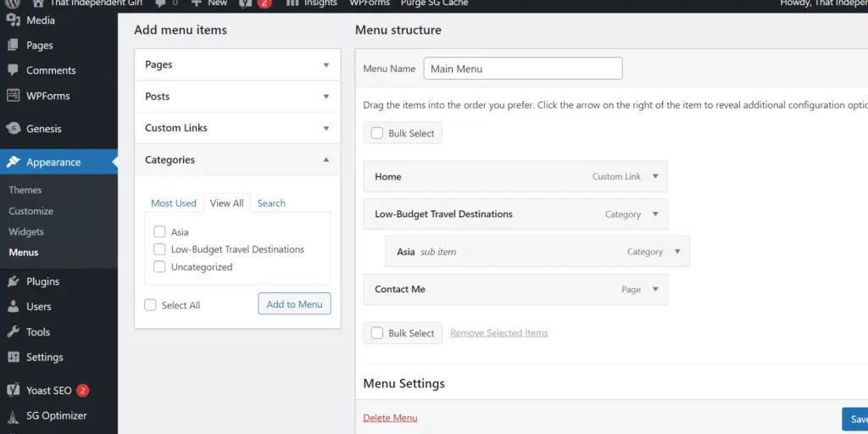The height and width of the screenshot is (434, 868).
Task: Click Purge SG Cache in admin bar
Action: (435, 3)
